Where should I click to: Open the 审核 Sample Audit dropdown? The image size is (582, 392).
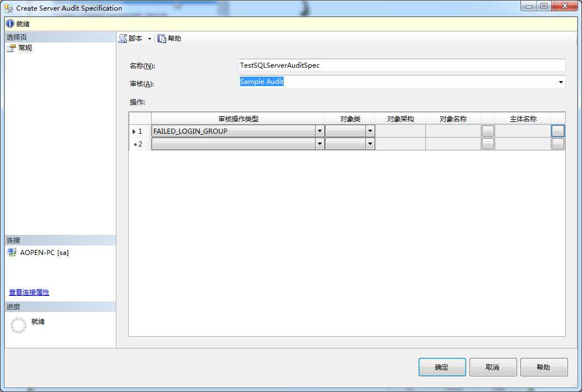click(x=561, y=82)
